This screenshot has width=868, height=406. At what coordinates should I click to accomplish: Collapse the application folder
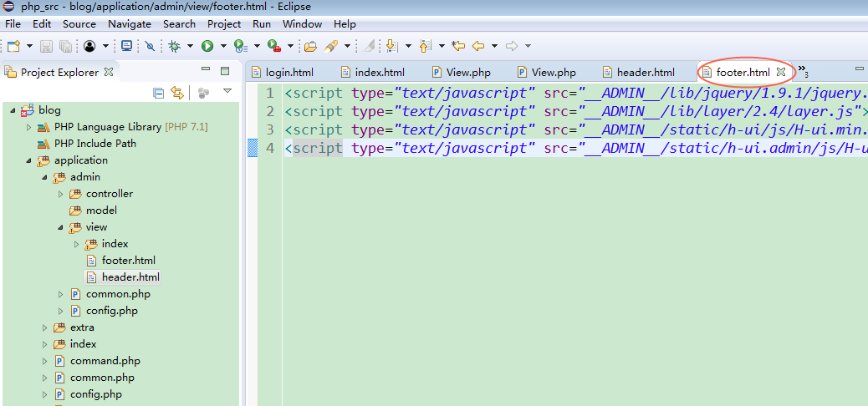29,161
